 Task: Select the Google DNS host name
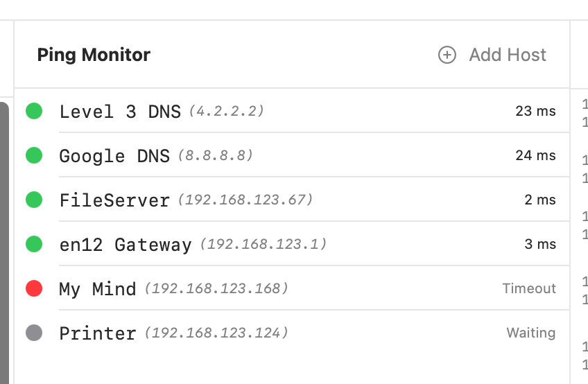114,156
